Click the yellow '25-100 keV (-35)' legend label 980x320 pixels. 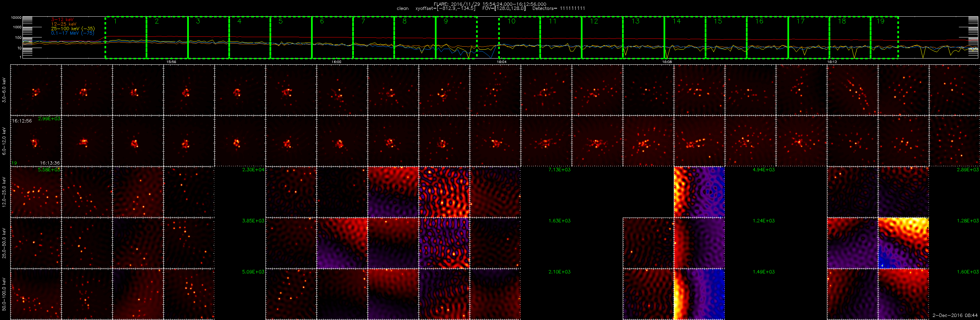73,29
